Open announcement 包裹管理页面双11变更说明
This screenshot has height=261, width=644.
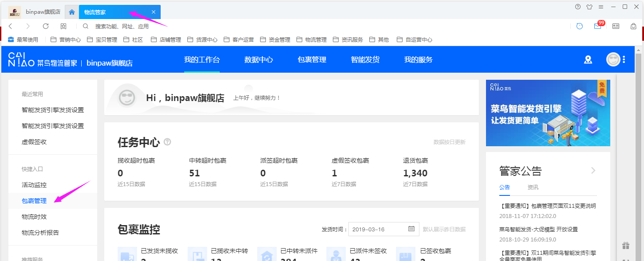[548, 206]
